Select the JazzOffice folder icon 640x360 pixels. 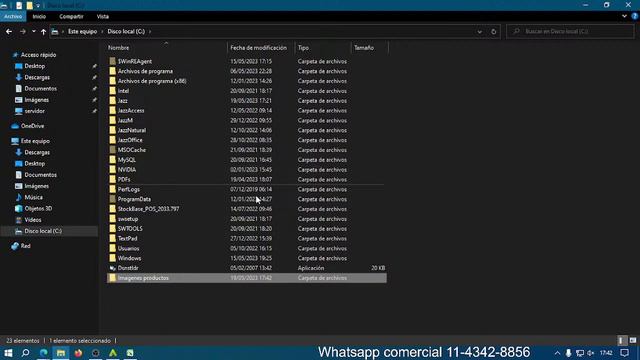[x=113, y=140]
